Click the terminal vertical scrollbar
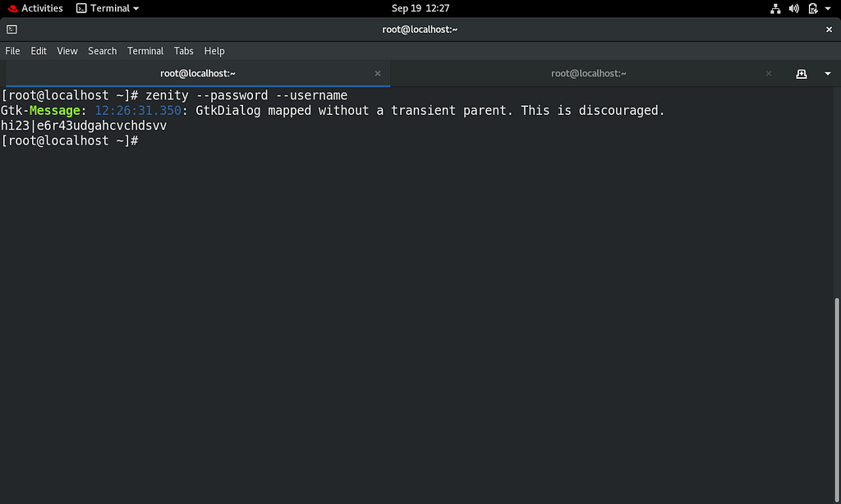Screen dimensions: 841x504 coord(837,400)
